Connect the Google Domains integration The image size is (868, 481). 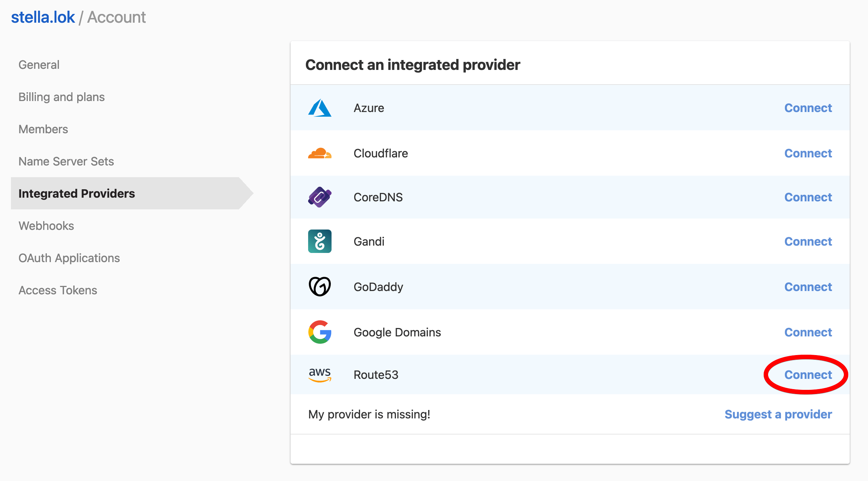click(x=808, y=332)
